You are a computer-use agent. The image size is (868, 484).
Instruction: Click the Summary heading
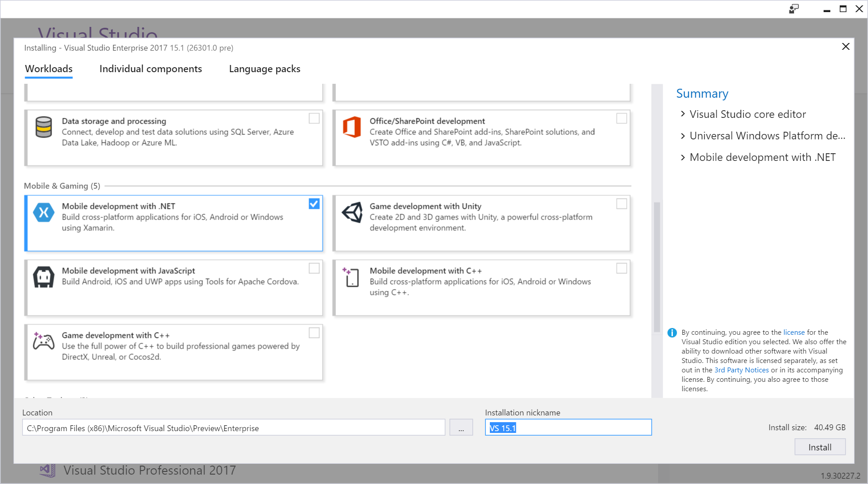click(x=702, y=93)
